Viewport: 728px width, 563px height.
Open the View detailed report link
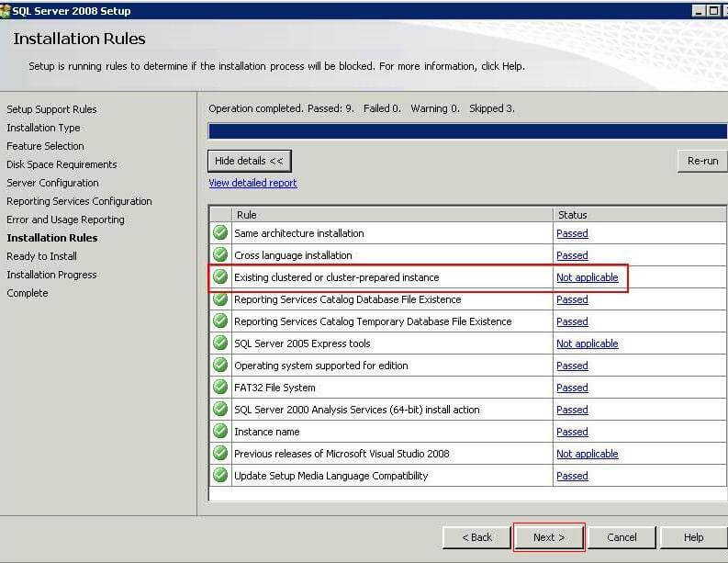point(252,183)
